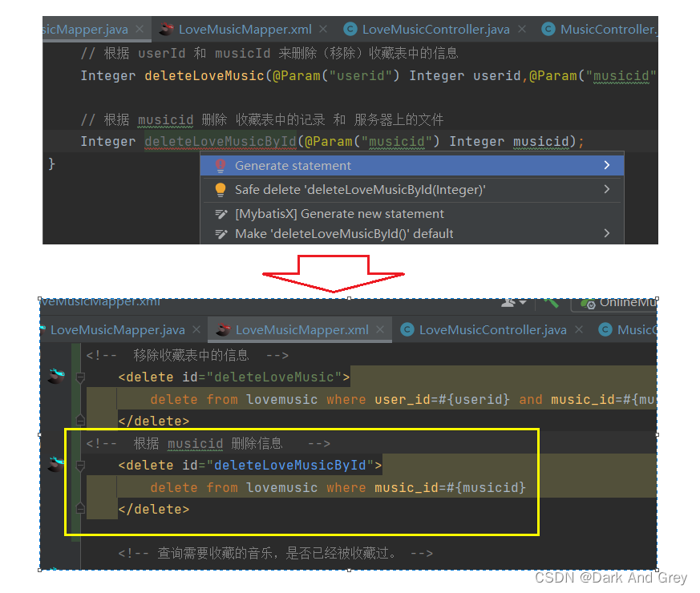
Task: Select [MybatisX] Generate new statement
Action: (412, 214)
